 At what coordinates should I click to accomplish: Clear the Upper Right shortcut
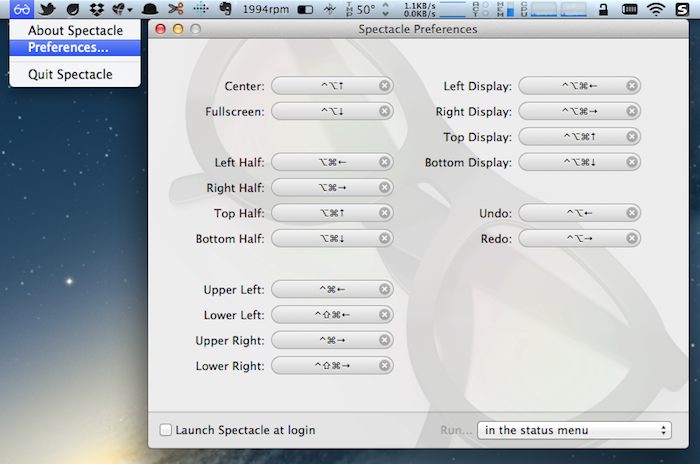pos(384,340)
